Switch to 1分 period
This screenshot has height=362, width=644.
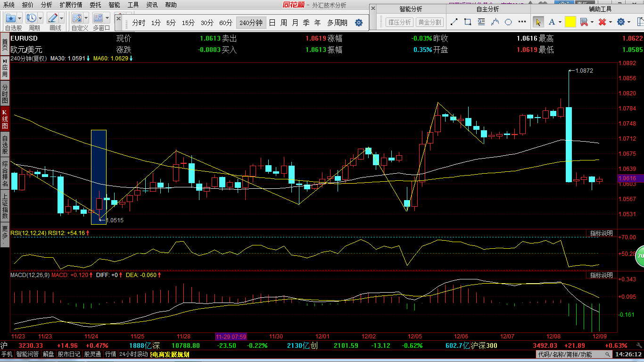[x=156, y=23]
